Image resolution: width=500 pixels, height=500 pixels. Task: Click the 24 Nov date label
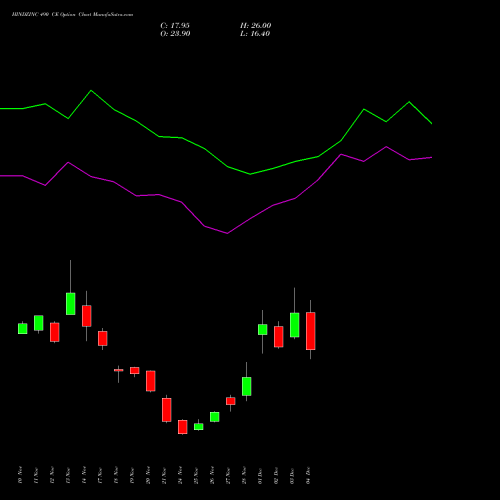(x=180, y=475)
